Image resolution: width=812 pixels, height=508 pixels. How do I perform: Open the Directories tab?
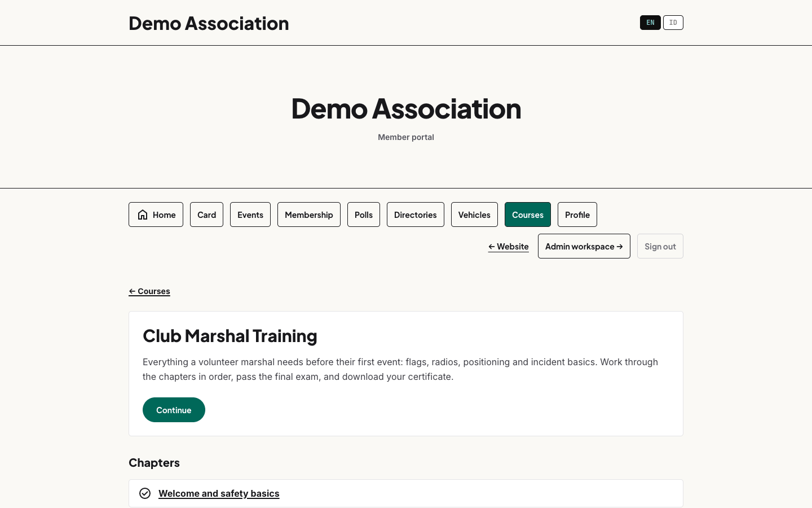tap(416, 214)
